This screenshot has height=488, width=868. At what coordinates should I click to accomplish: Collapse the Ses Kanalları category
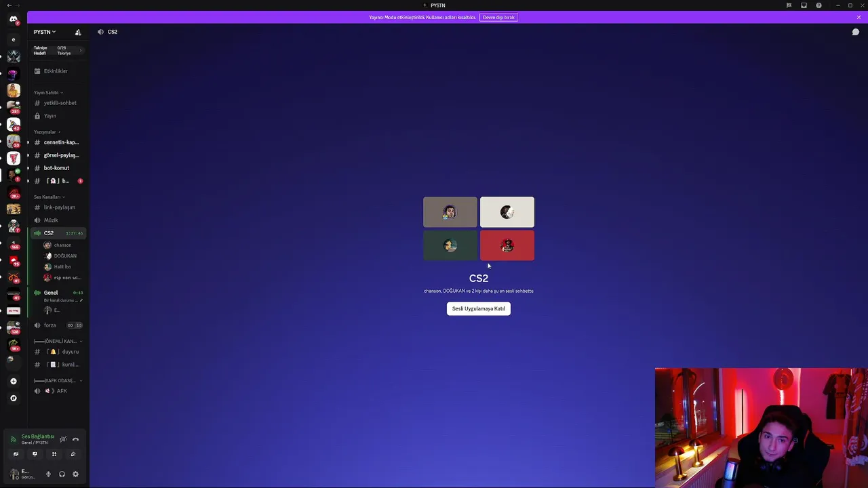click(50, 197)
